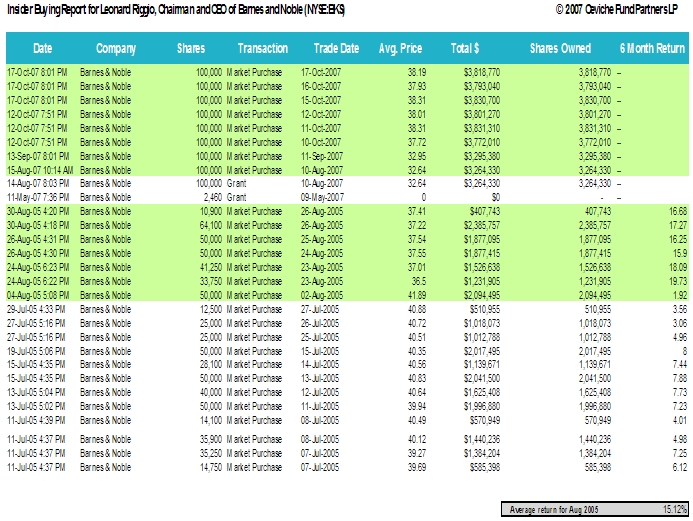693x521 pixels.
Task: Select date cell 15-Aug-07 10:14 AM
Action: 40,171
